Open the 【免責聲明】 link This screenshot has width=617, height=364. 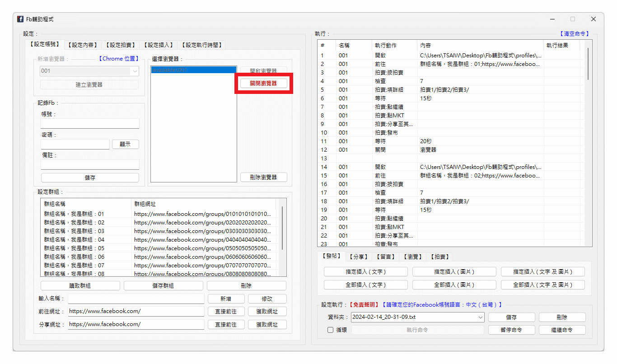[x=364, y=305]
